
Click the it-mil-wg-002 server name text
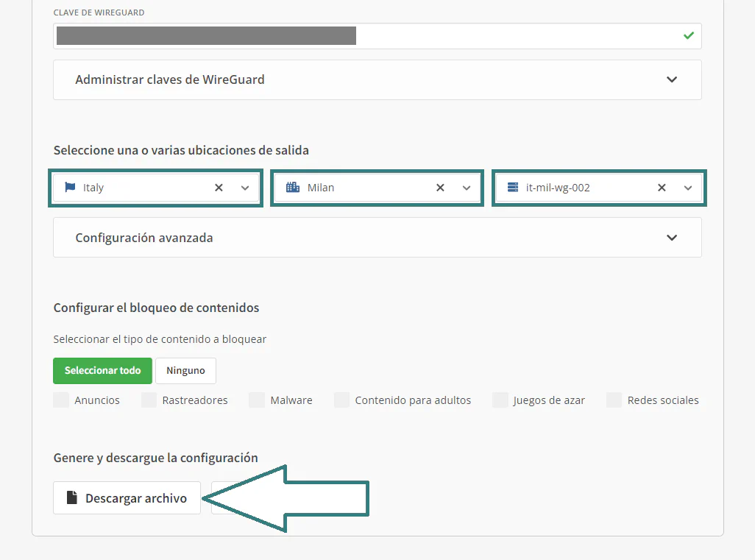click(x=558, y=188)
